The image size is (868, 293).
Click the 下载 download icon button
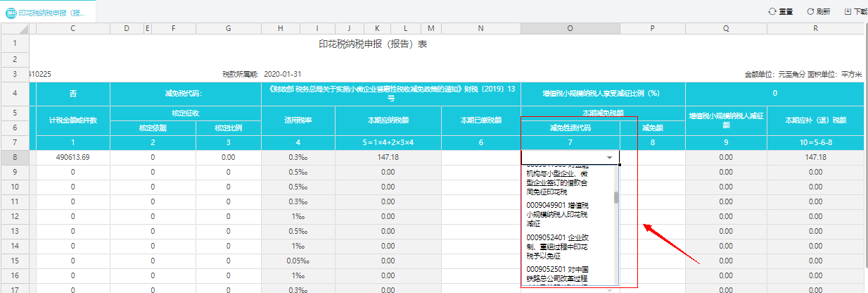pos(848,11)
